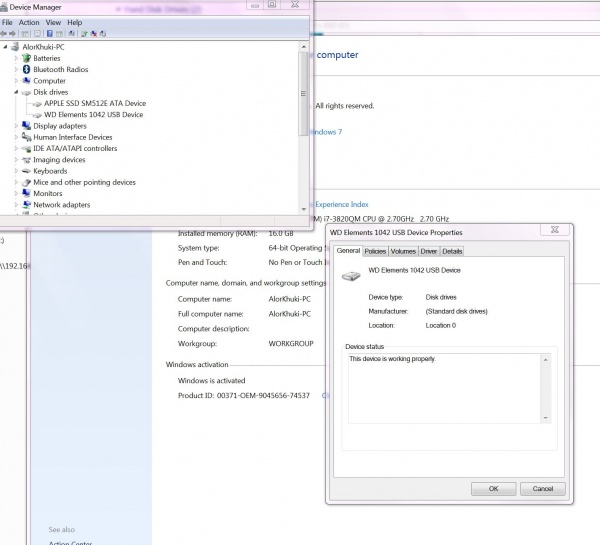Screen dimensions: 600x545
Task: Click scroll up arrow in Device status box
Action: 546,360
